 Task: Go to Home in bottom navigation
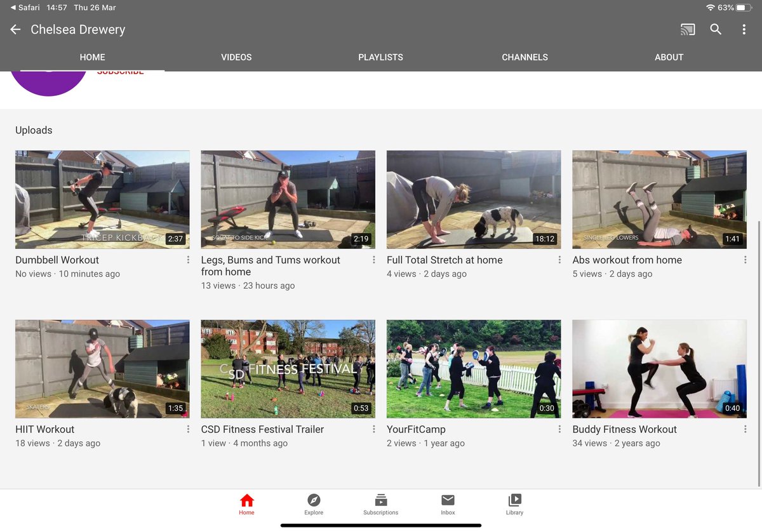(x=247, y=505)
